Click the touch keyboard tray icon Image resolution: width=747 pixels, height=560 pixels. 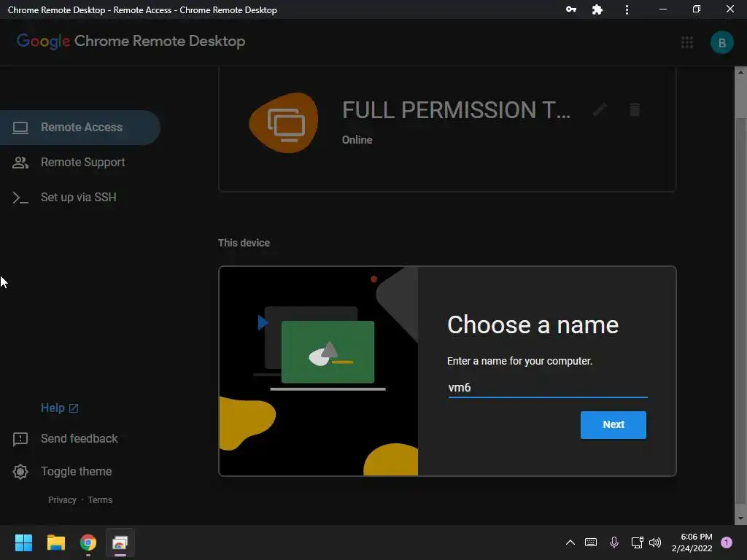coord(591,542)
